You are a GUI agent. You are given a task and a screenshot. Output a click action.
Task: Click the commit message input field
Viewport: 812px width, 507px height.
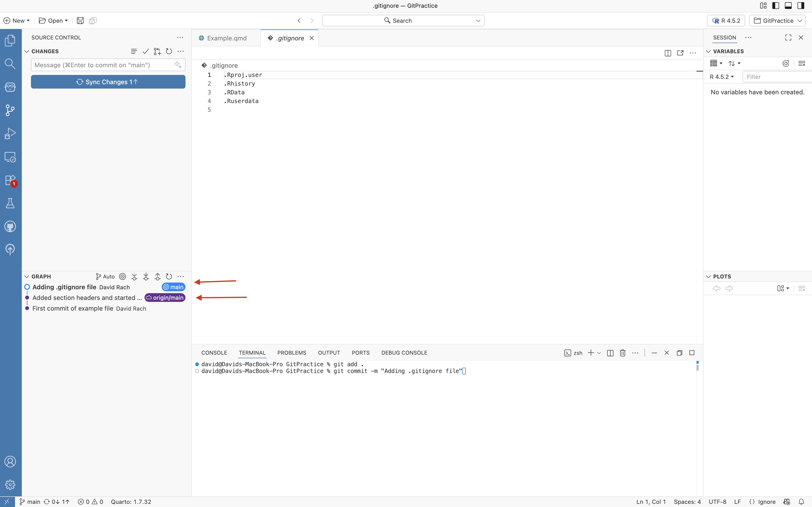(102, 65)
